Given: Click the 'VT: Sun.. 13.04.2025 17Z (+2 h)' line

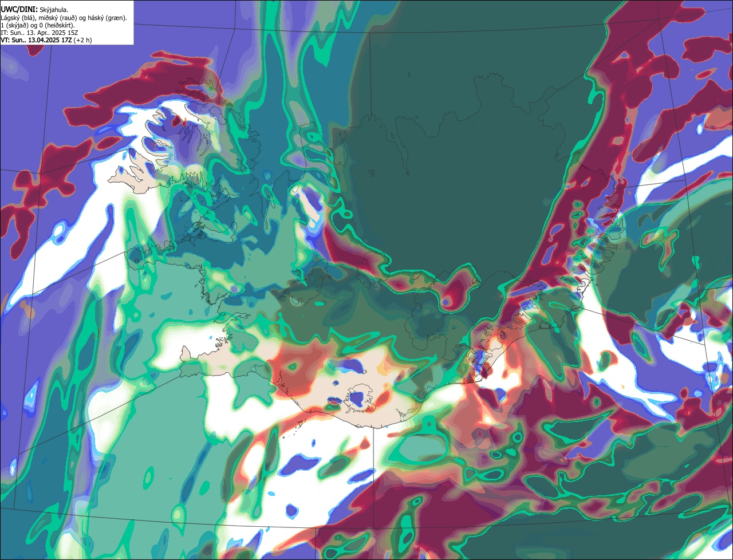Looking at the screenshot, I should click(x=46, y=40).
